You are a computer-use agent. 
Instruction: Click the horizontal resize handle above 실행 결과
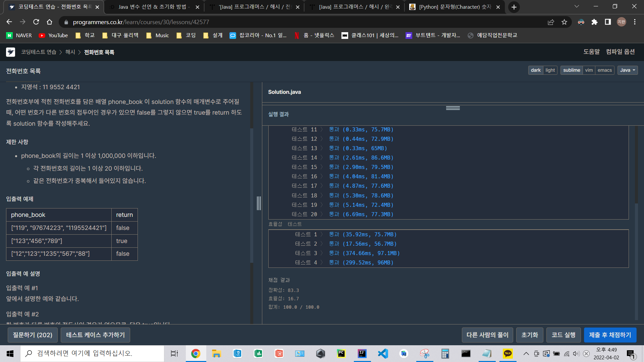click(x=453, y=108)
